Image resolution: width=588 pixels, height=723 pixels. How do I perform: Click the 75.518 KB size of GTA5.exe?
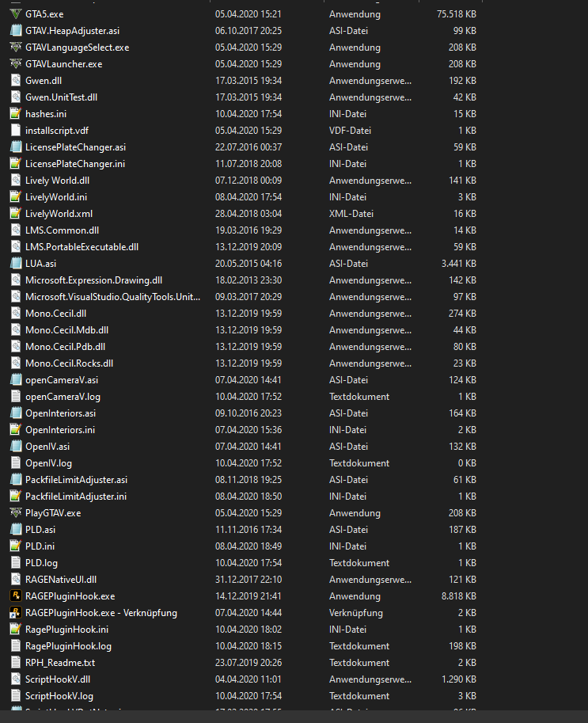pyautogui.click(x=456, y=13)
